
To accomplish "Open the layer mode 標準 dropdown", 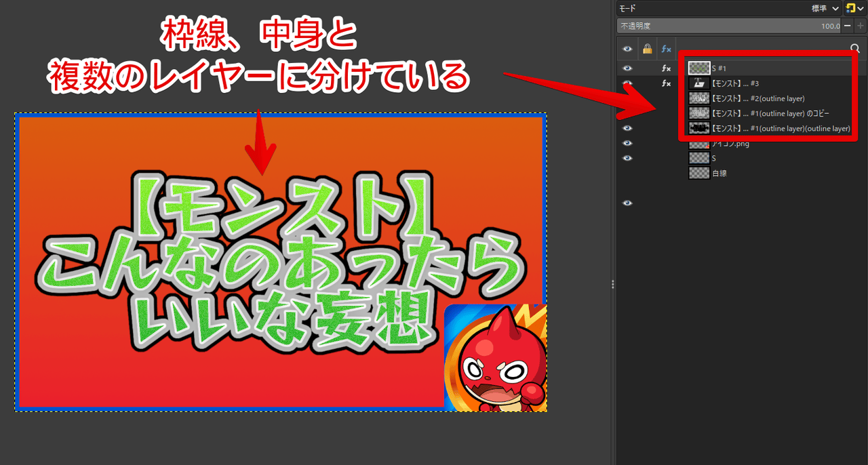I will [825, 8].
